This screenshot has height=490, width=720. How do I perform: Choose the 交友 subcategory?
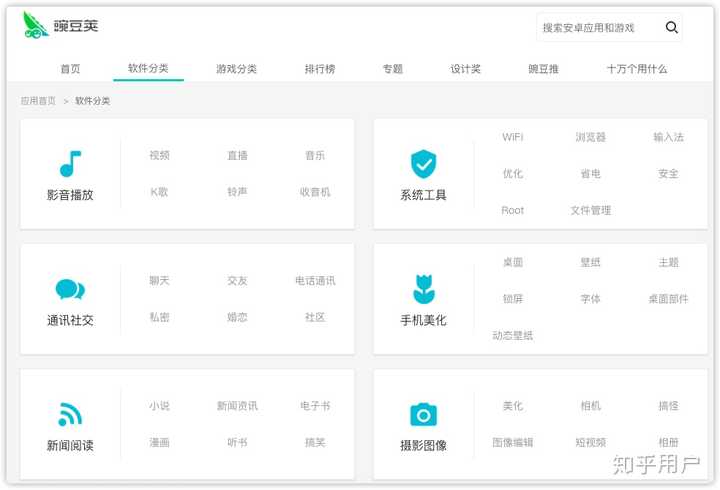coord(237,281)
